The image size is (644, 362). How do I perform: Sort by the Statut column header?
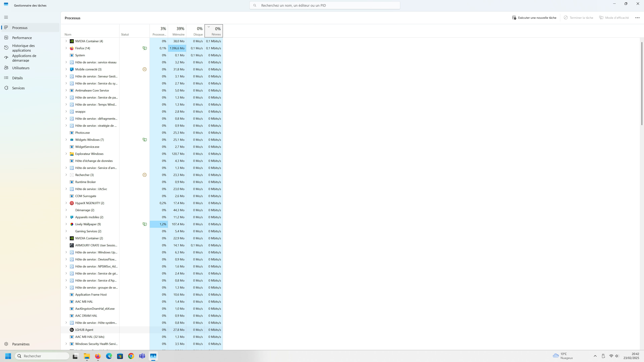[x=135, y=31]
